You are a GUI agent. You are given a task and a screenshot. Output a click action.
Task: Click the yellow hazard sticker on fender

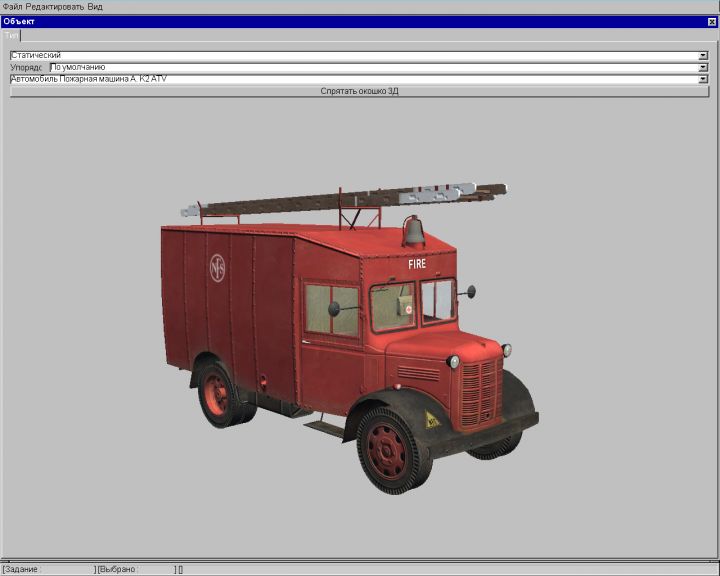432,419
